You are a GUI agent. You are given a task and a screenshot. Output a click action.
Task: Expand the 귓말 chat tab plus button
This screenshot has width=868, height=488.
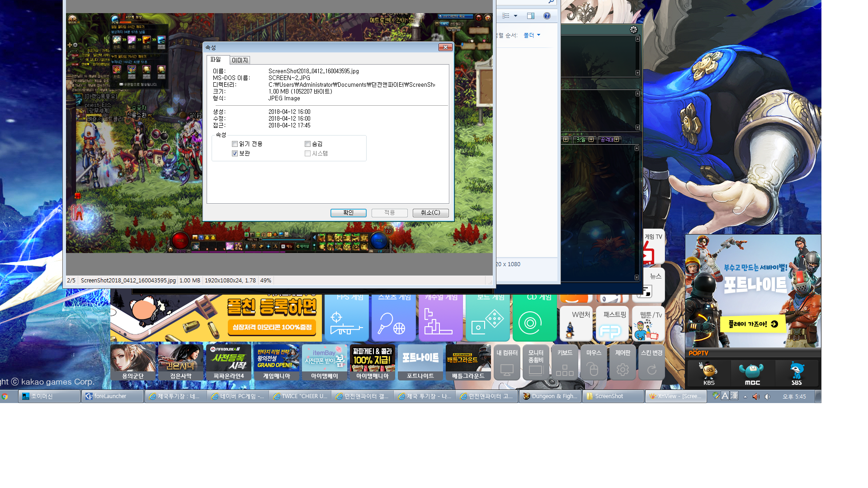[x=591, y=140]
